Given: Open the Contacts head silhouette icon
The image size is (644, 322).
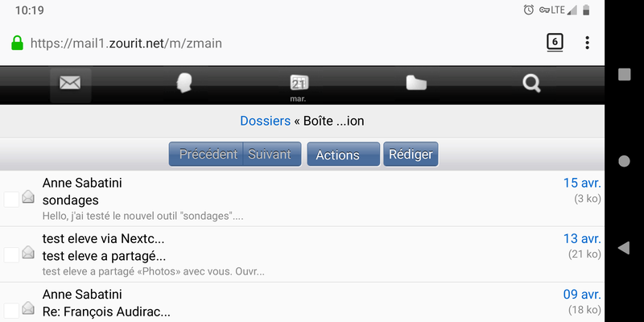Looking at the screenshot, I should (x=184, y=84).
